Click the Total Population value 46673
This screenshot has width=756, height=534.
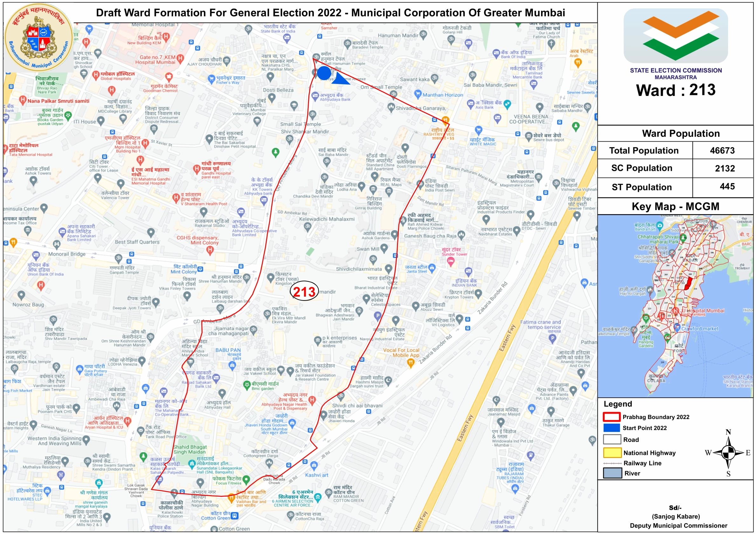(x=722, y=151)
